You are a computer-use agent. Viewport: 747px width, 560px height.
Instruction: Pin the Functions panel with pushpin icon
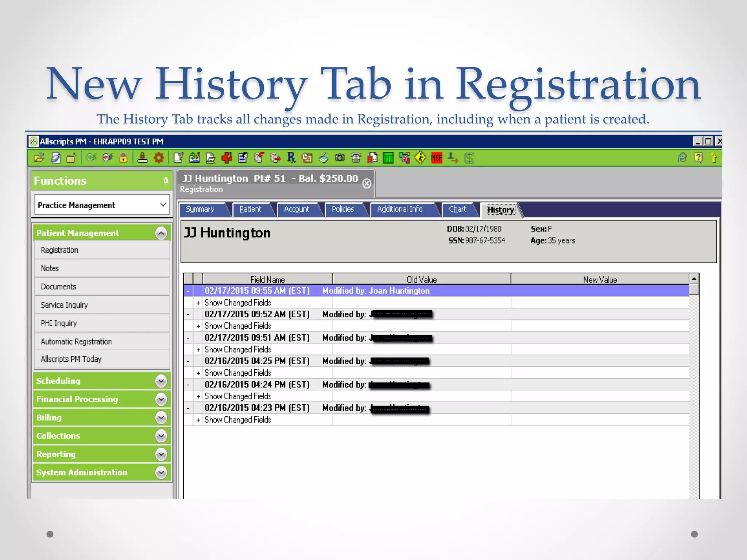tap(166, 181)
